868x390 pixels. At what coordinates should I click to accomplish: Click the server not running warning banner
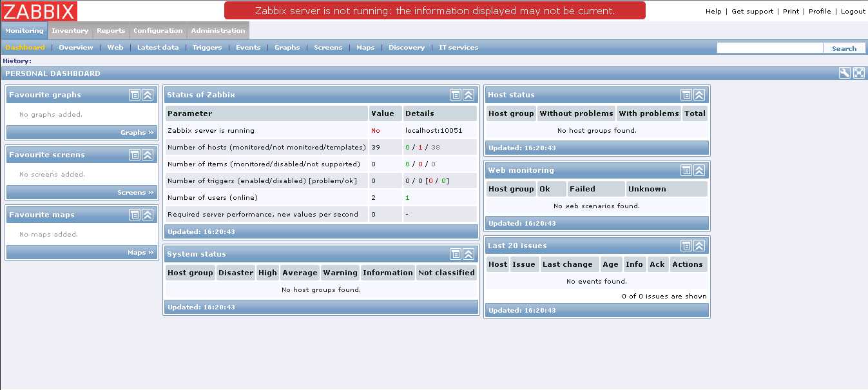click(435, 10)
